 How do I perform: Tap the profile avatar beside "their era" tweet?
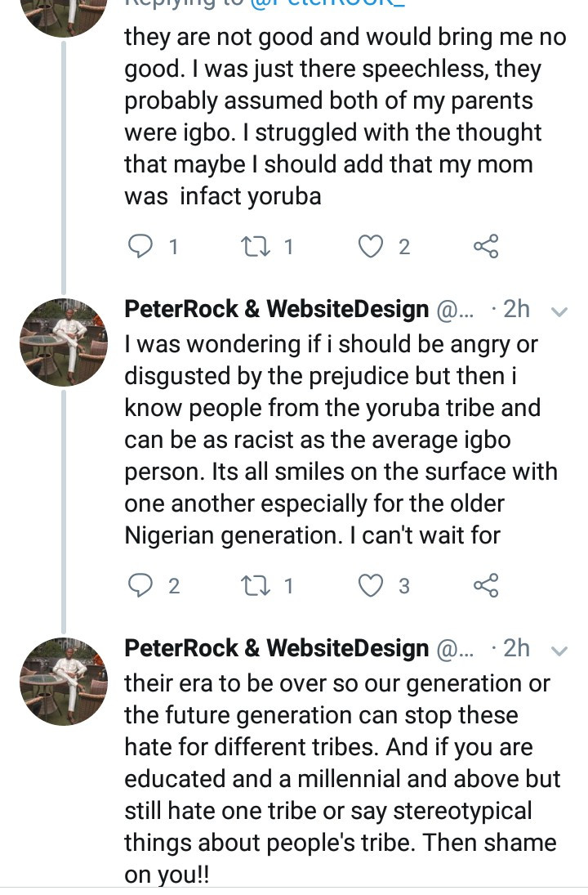point(64,681)
